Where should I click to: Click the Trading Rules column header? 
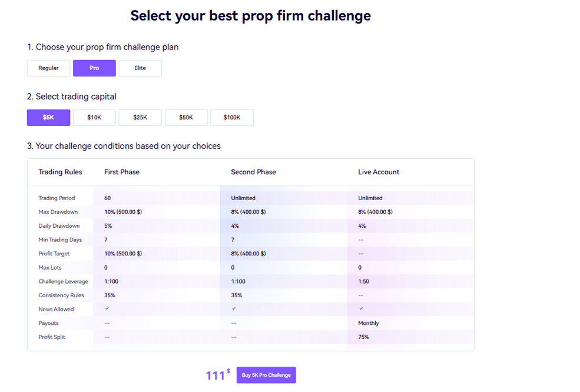pos(60,172)
